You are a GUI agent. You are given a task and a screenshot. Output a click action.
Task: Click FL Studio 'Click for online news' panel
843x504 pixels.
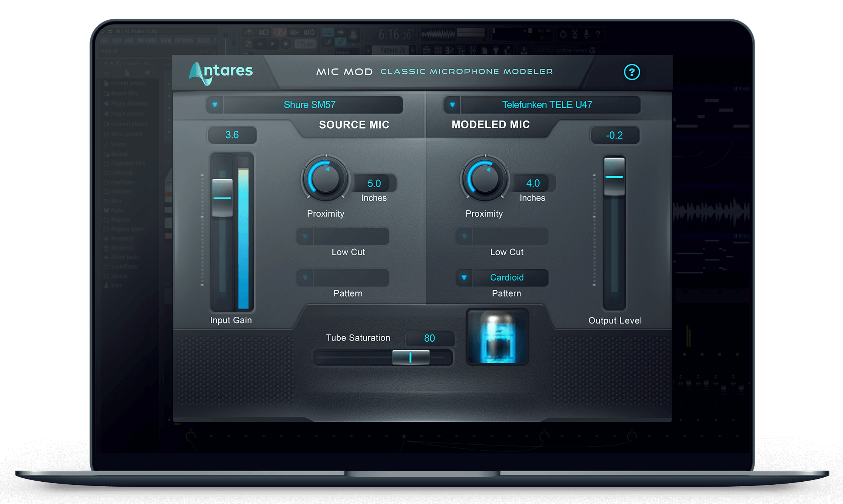(565, 50)
